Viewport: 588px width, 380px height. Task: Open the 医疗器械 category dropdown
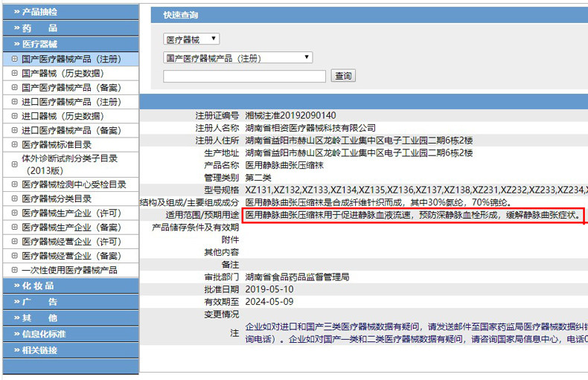pyautogui.click(x=191, y=39)
